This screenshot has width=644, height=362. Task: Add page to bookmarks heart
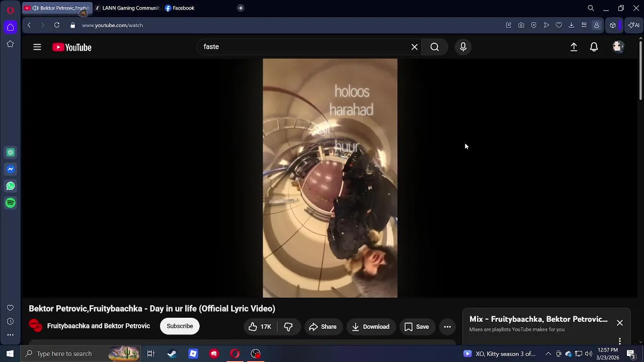point(559,25)
